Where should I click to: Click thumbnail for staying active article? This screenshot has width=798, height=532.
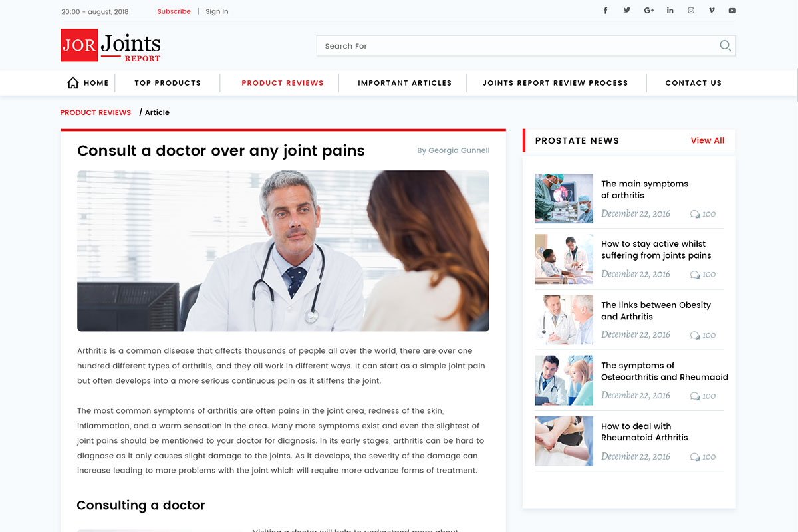(564, 259)
